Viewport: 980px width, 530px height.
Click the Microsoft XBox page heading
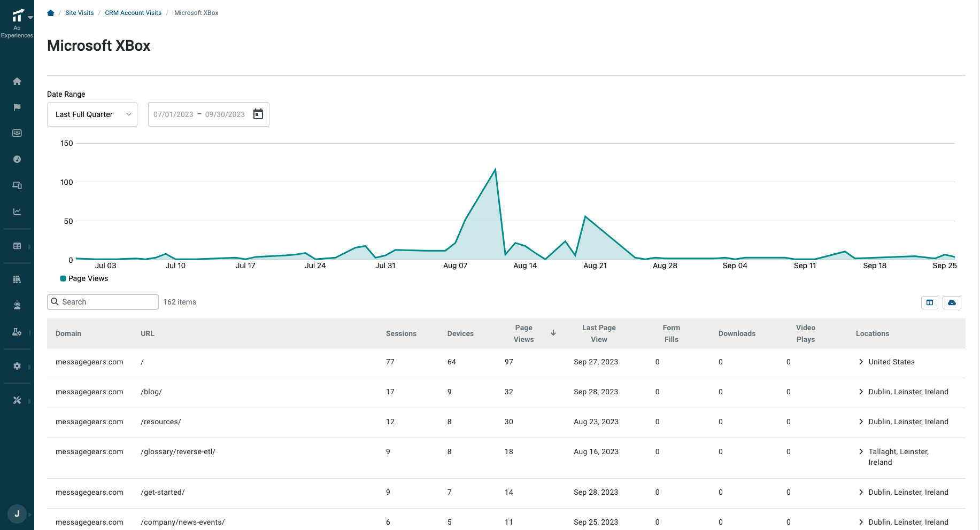coord(99,45)
